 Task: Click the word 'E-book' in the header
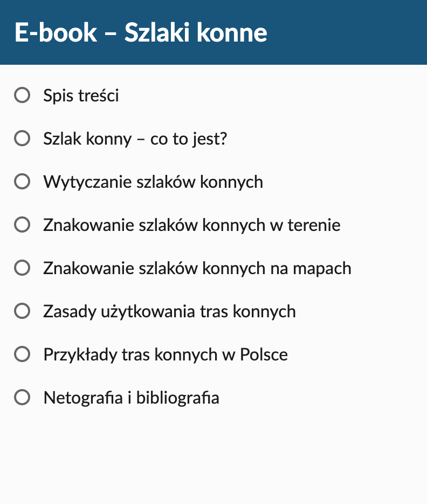coord(56,32)
